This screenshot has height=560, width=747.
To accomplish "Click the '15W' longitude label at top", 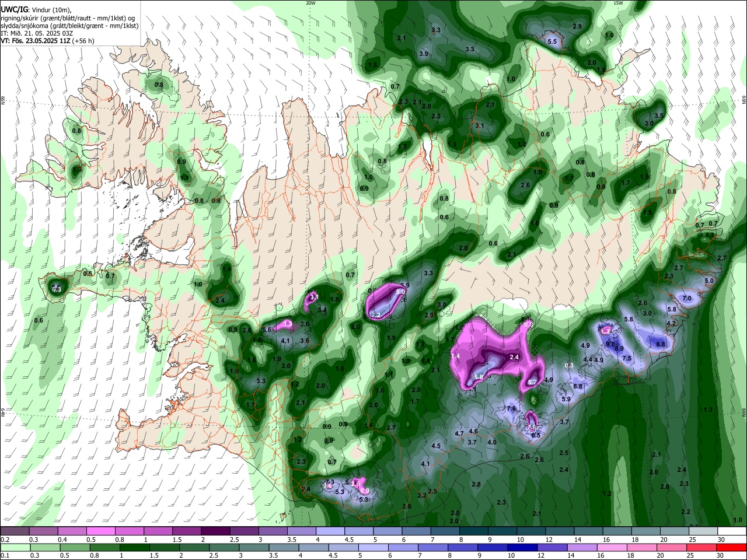I will tap(618, 3).
